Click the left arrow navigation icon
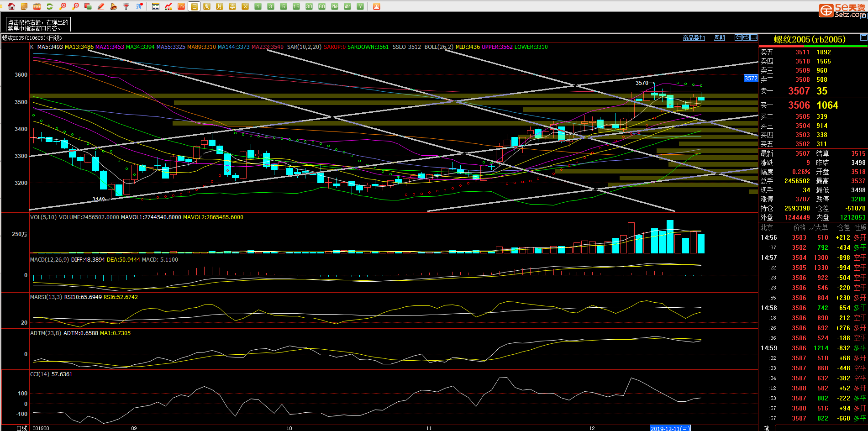Image resolution: width=868 pixels, height=431 pixels. click(x=738, y=37)
